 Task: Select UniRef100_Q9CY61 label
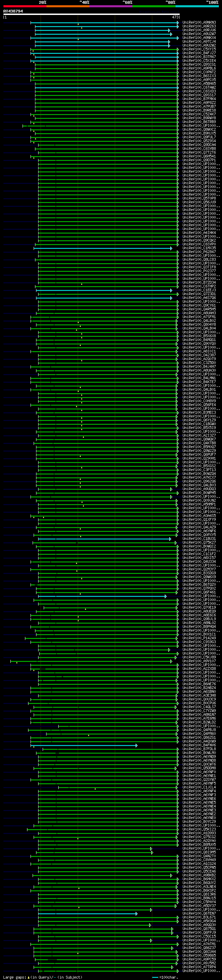pos(199,305)
